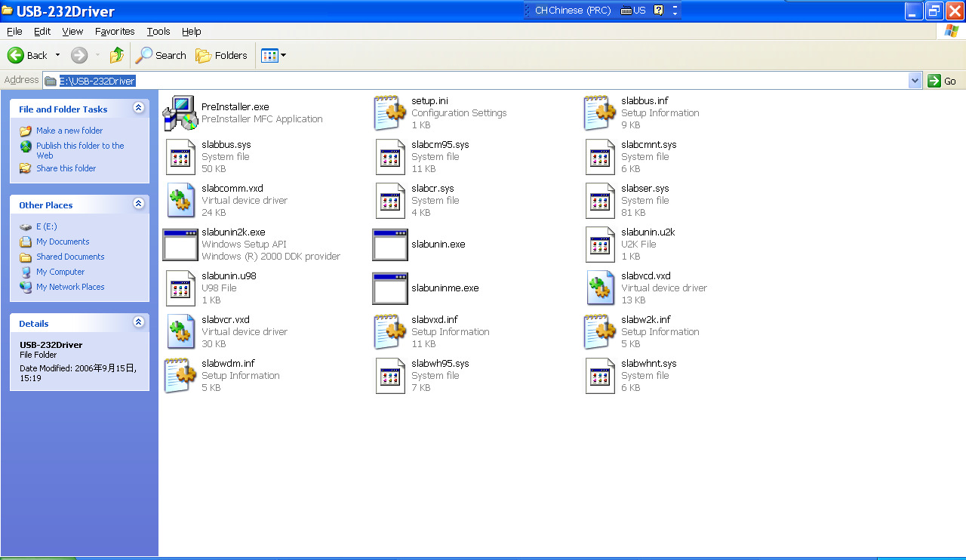Click the Back navigation button
966x560 pixels.
click(28, 55)
